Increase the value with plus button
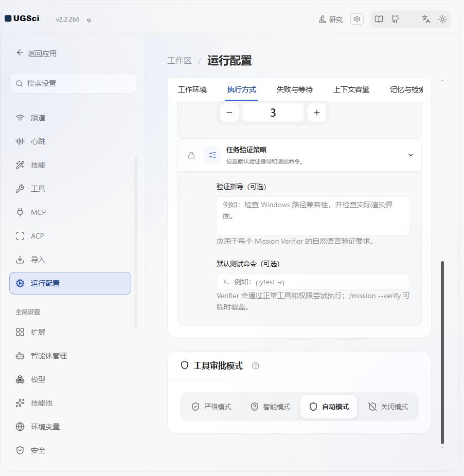Viewport: 464px width, 476px height. pos(317,113)
